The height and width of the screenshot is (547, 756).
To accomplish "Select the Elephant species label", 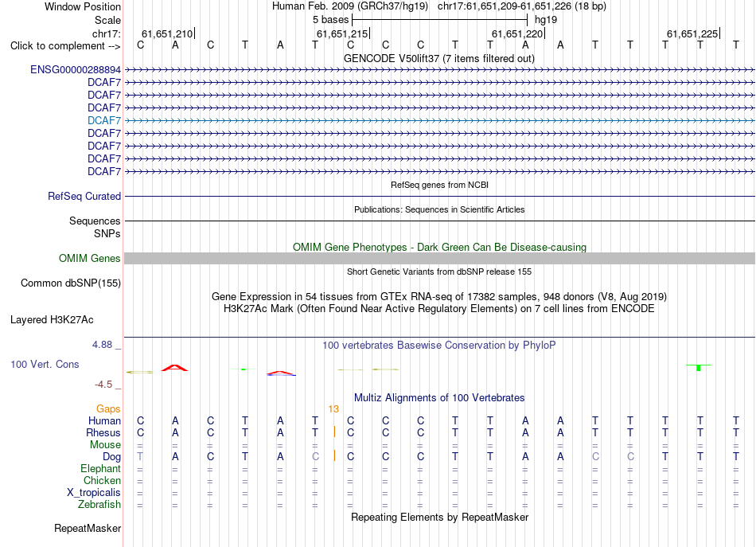I will pos(100,468).
